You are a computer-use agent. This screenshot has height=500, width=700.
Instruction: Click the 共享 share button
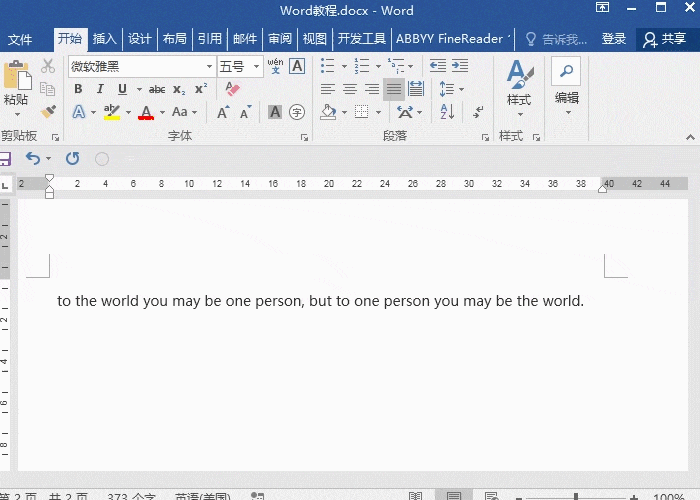[666, 39]
